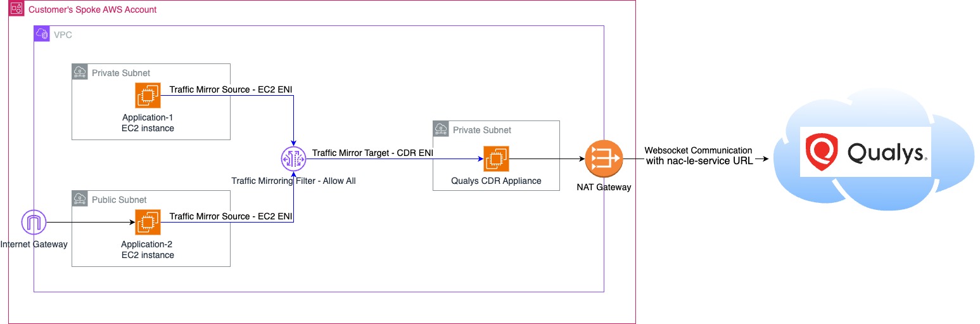Click Traffic Mirror Source label beside Application-2
Viewport: 980px width, 324px height.
pyautogui.click(x=231, y=216)
